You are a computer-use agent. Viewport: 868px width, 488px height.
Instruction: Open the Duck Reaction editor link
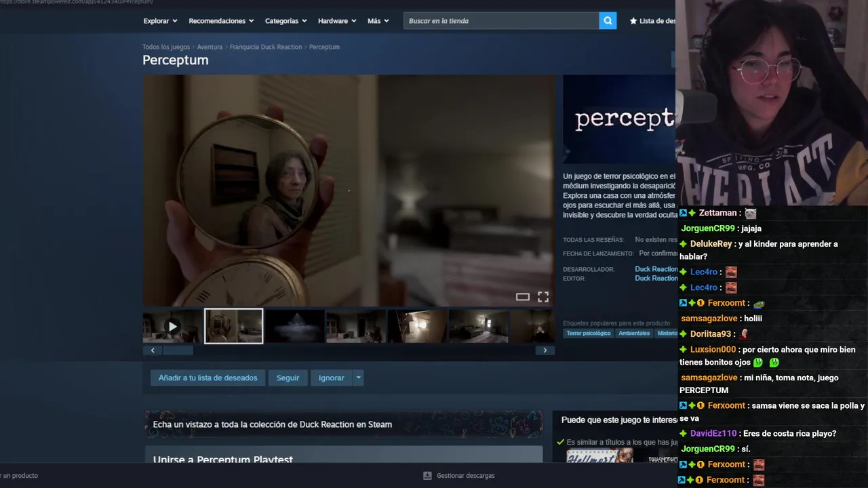pyautogui.click(x=656, y=278)
